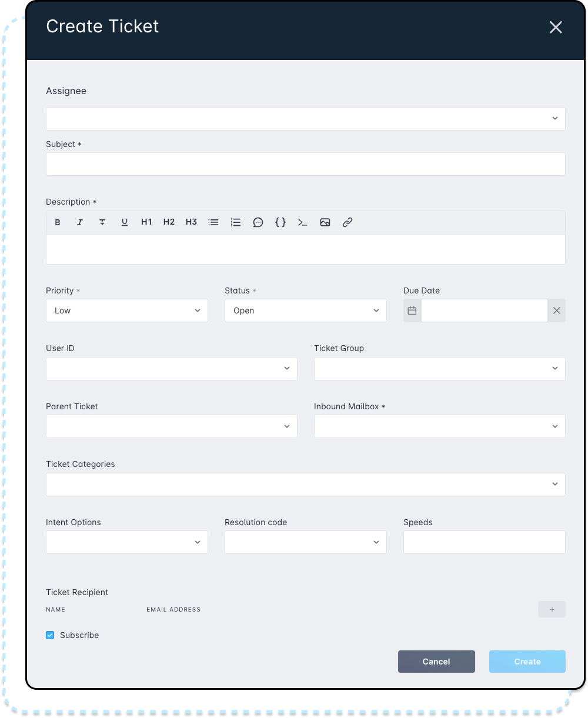Close the Create Ticket dialog
The width and height of the screenshot is (588, 718).
(x=556, y=27)
